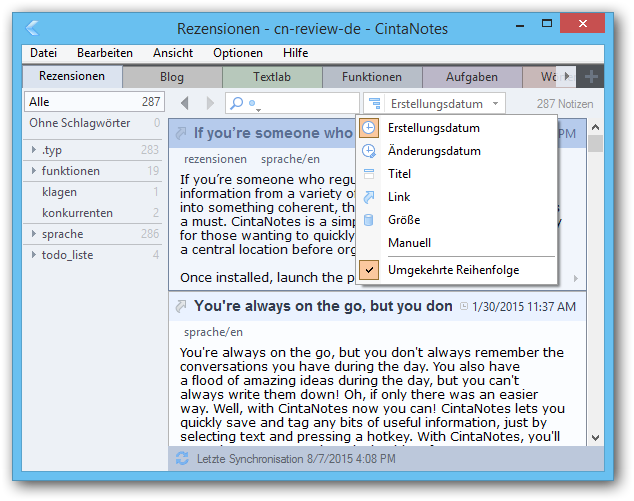This screenshot has height=501, width=634.
Task: Click the rezensionen tag on first note
Action: 216,159
